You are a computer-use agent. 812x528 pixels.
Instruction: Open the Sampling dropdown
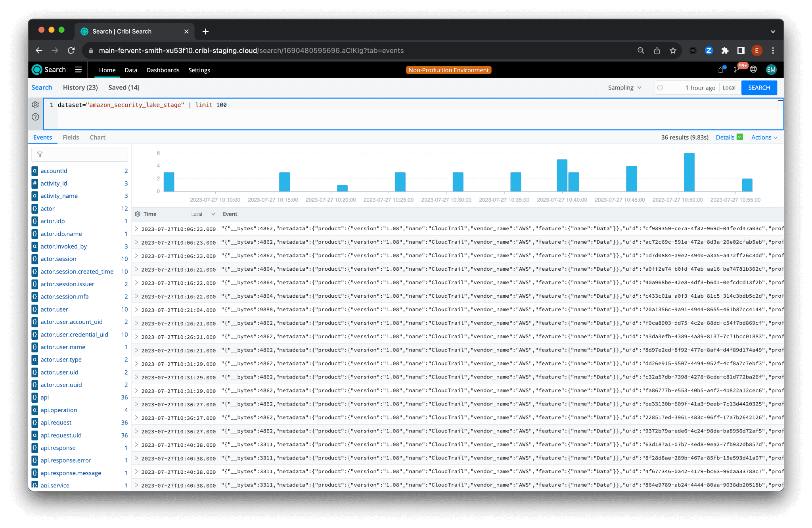pyautogui.click(x=624, y=88)
